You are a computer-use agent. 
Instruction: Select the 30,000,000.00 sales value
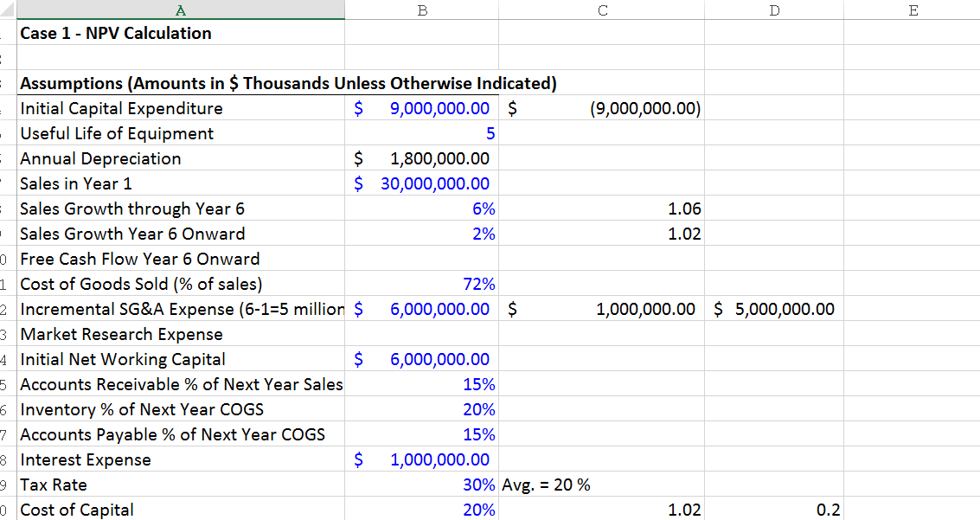coord(422,183)
